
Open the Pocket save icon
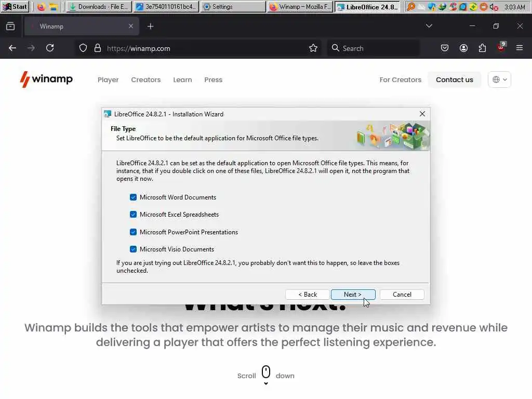[x=445, y=48]
